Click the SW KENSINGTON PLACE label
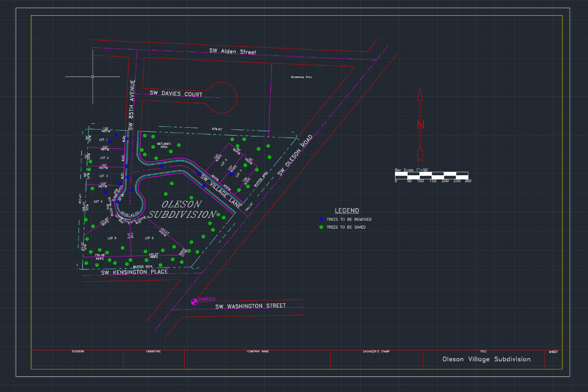 [x=134, y=272]
